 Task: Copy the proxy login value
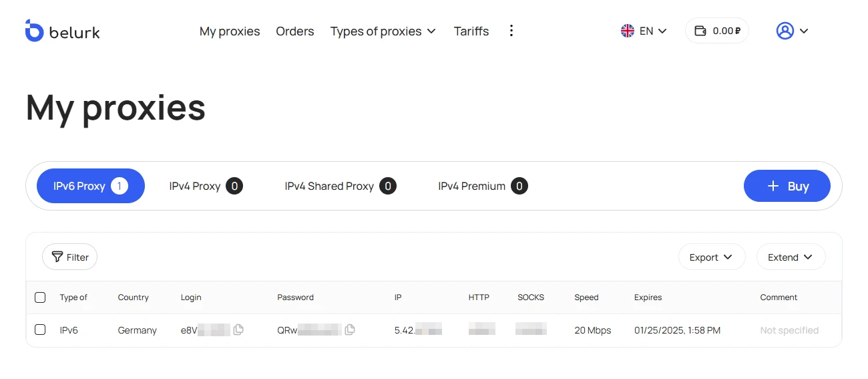point(238,330)
